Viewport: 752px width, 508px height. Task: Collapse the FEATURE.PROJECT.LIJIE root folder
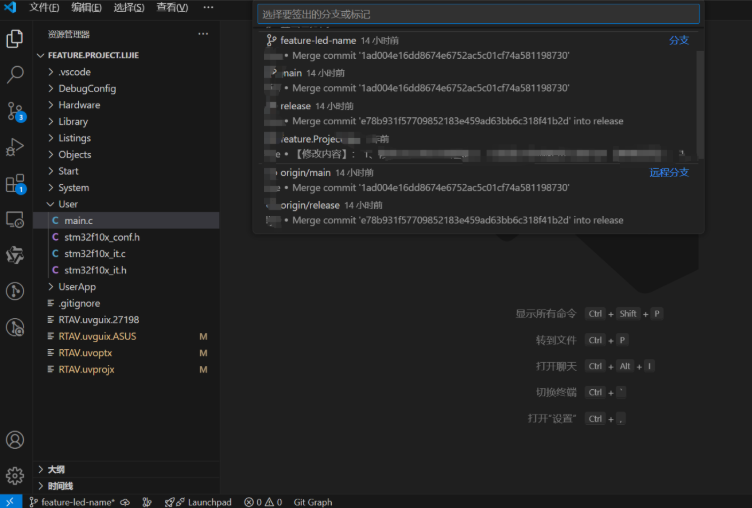pyautogui.click(x=126, y=55)
